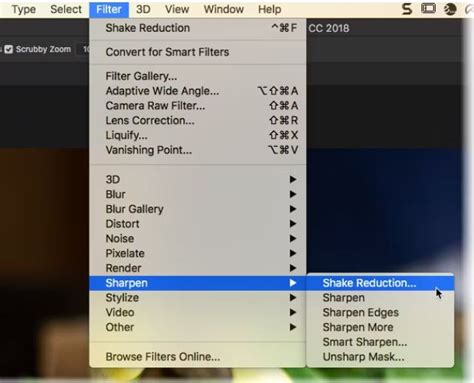Screen dimensions: 474x383
Task: Choose Shake Reduction at top of Filter menu
Action: [x=198, y=28]
